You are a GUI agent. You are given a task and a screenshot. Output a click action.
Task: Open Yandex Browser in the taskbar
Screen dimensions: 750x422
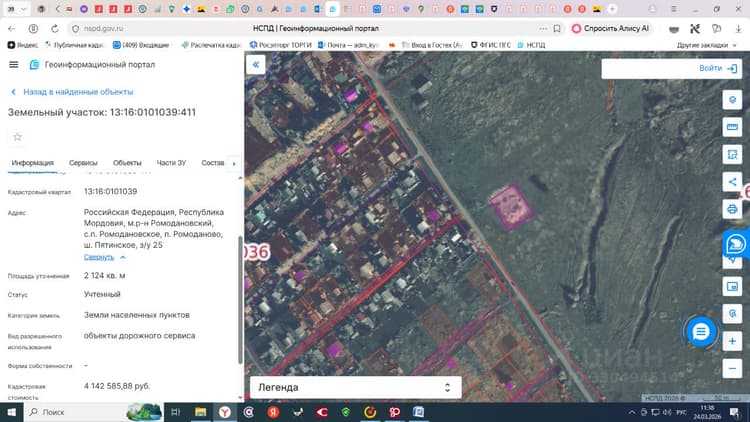click(224, 412)
